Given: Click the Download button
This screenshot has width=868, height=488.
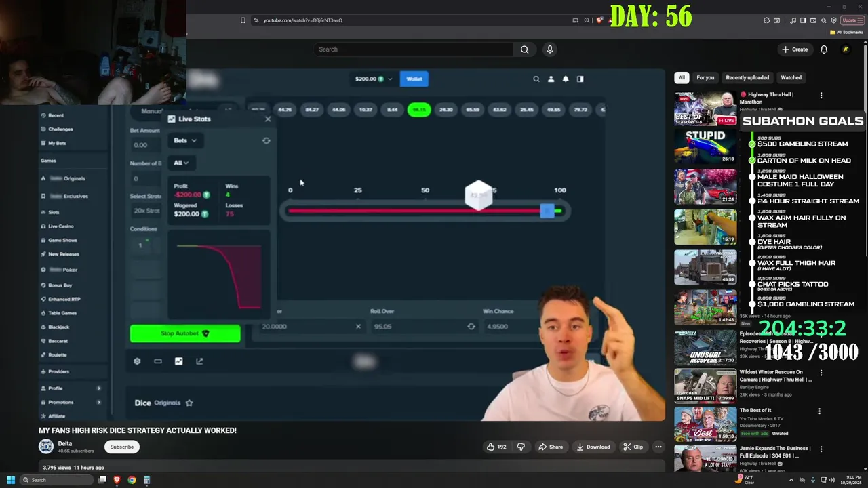Looking at the screenshot, I should 593,447.
